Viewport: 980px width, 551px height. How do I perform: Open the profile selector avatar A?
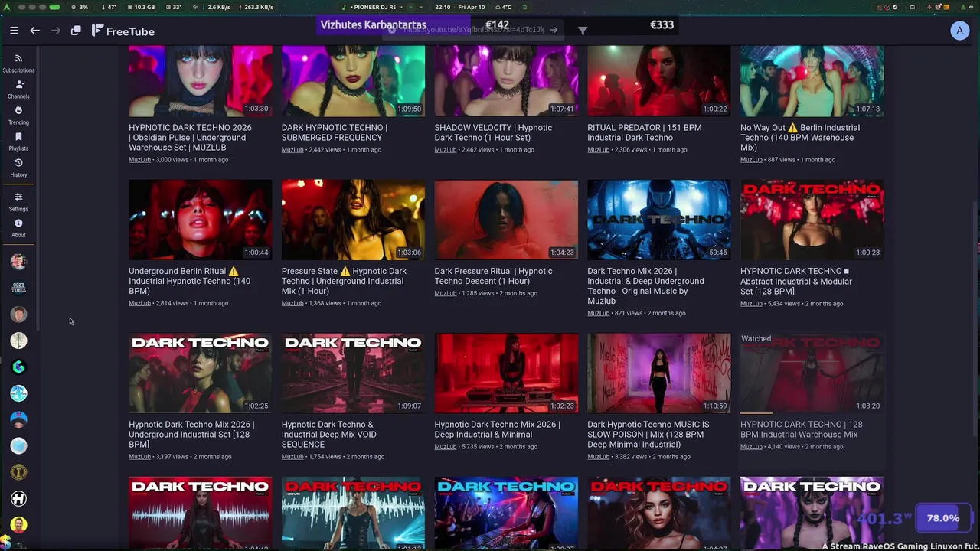pos(959,31)
